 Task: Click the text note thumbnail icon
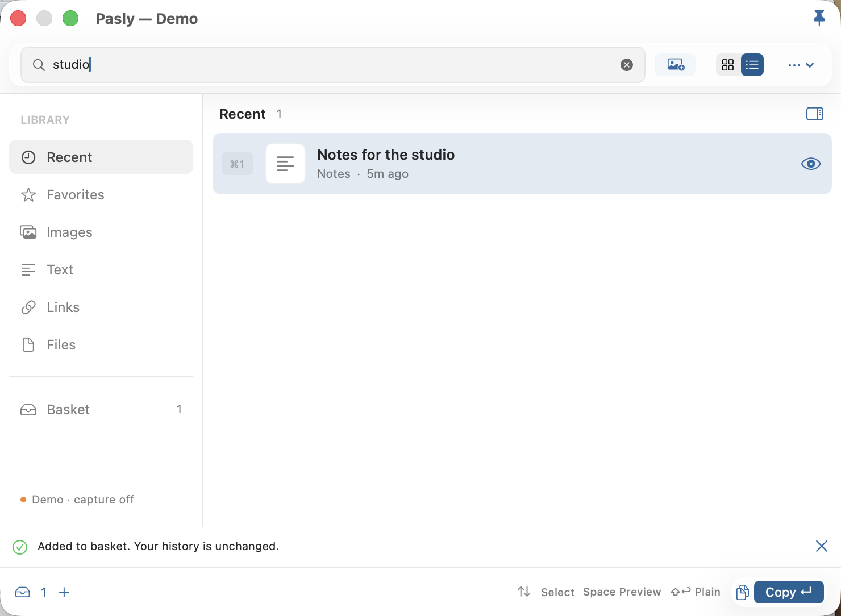tap(285, 164)
